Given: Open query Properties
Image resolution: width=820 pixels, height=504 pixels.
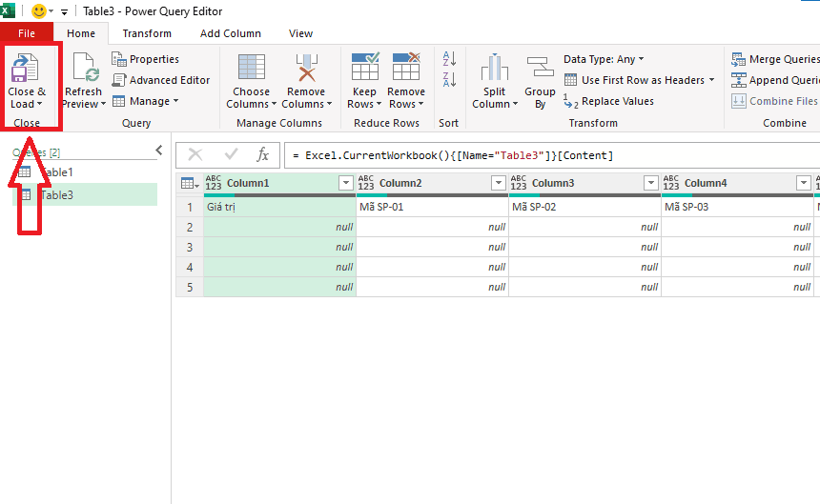Looking at the screenshot, I should (x=145, y=59).
